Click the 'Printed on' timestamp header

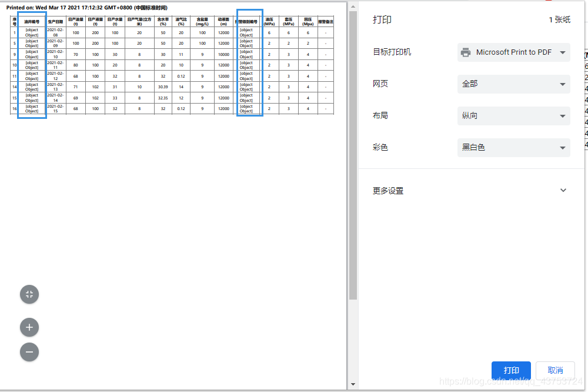click(87, 8)
